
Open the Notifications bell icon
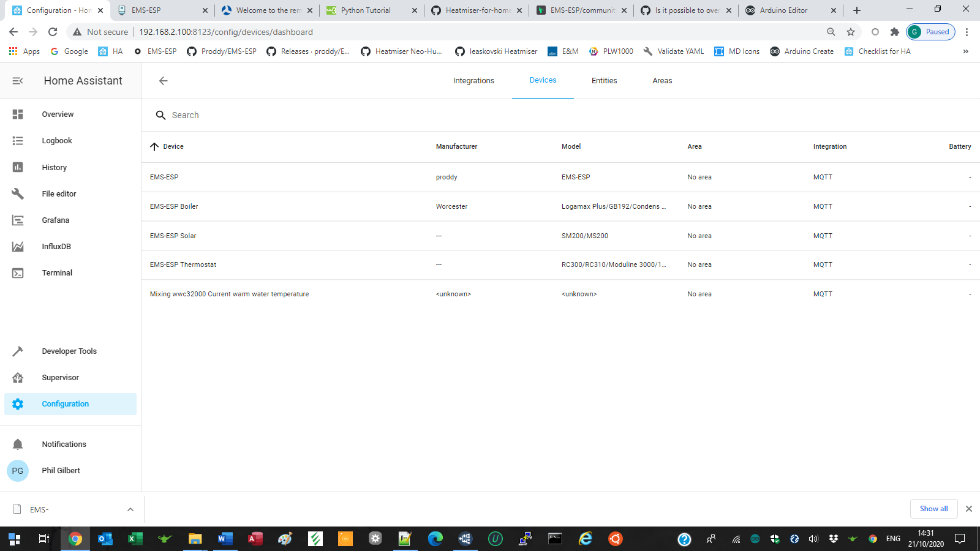18,444
